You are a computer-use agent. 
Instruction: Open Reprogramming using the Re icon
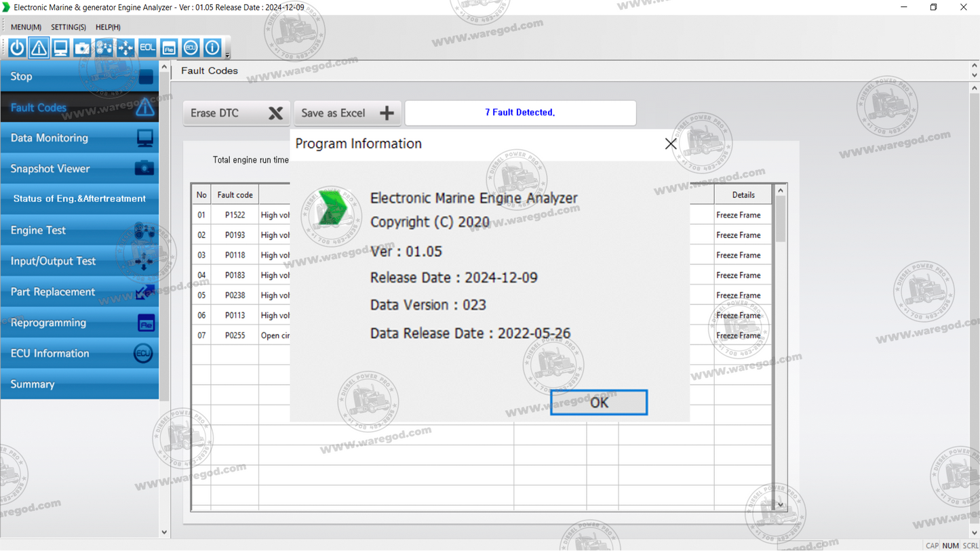(169, 47)
